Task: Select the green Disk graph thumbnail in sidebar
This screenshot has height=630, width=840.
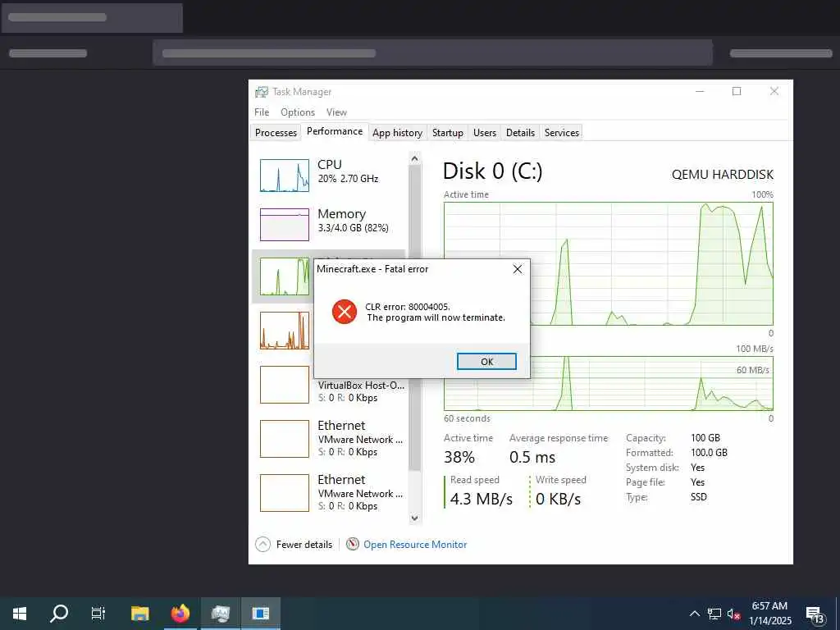Action: click(x=285, y=276)
